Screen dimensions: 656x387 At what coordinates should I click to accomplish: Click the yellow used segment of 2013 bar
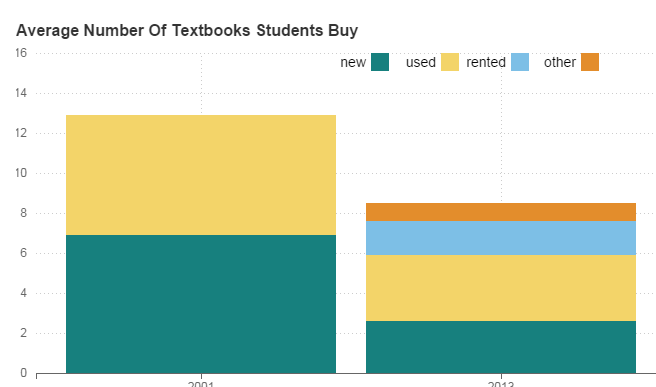pyautogui.click(x=501, y=288)
